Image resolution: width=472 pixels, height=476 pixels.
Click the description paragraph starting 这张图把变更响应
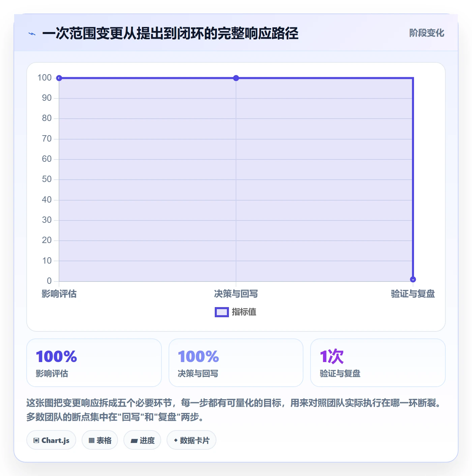pyautogui.click(x=236, y=410)
